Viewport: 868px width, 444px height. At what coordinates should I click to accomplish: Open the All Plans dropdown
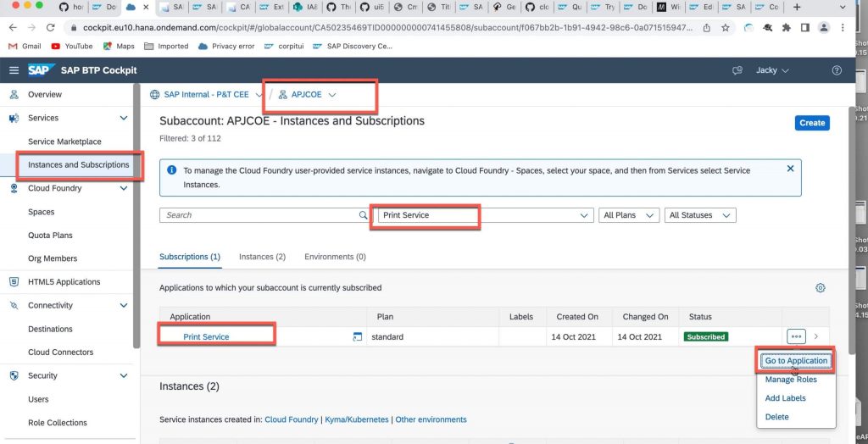[x=629, y=215]
